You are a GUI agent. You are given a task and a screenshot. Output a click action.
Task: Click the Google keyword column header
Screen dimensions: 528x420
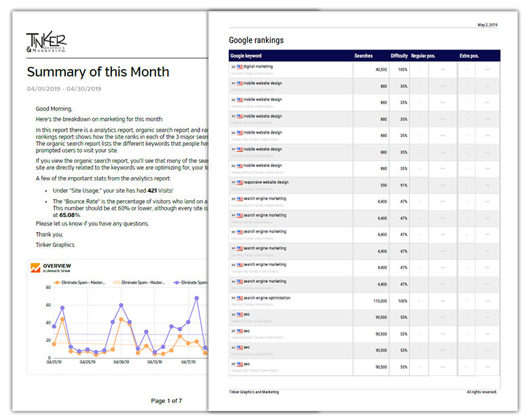[246, 56]
